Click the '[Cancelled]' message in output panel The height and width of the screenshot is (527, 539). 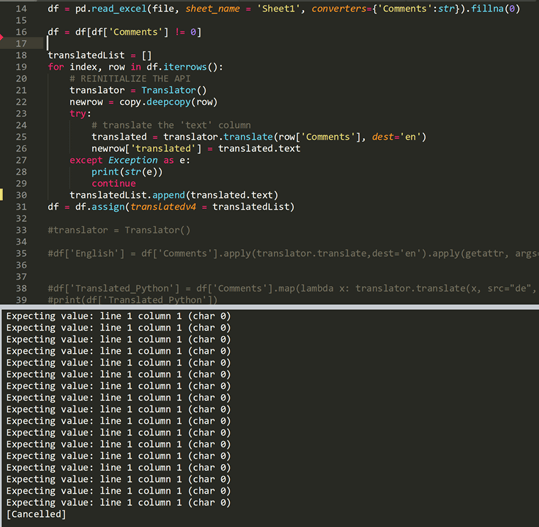click(36, 514)
